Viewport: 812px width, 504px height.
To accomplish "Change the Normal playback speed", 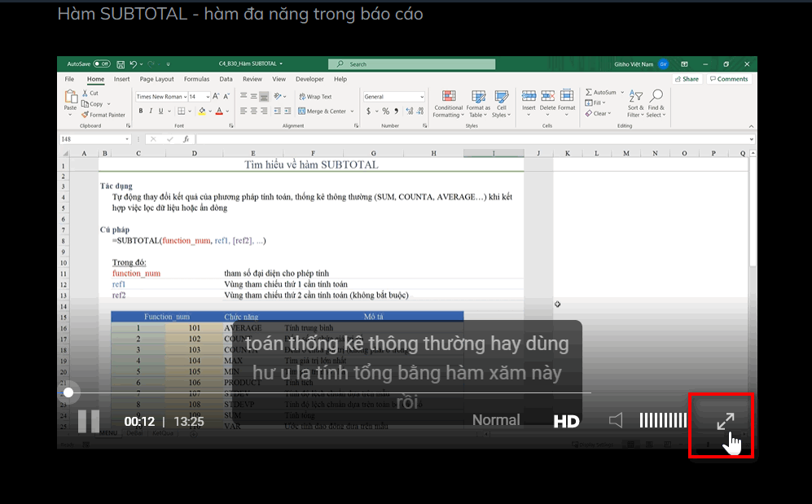I will pyautogui.click(x=496, y=420).
